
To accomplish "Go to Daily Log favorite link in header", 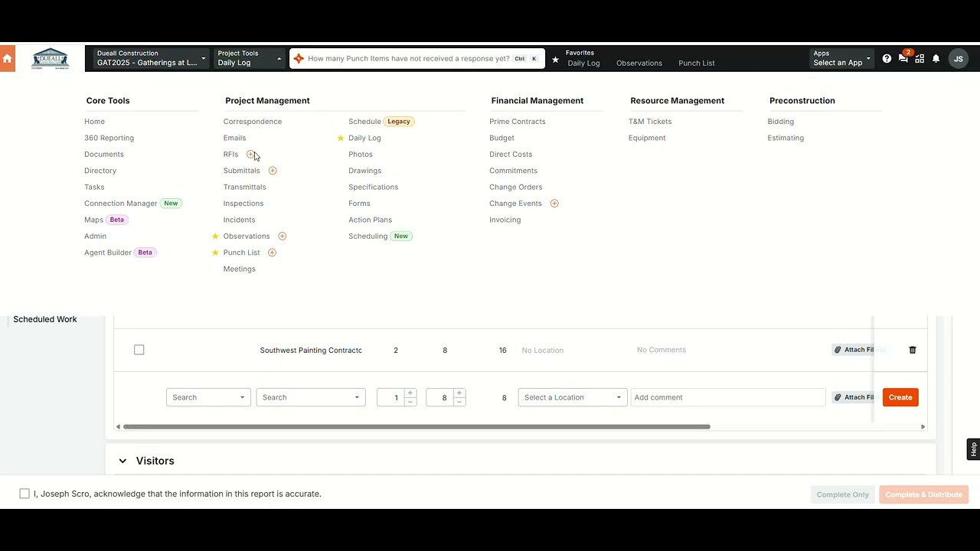I will (x=583, y=63).
